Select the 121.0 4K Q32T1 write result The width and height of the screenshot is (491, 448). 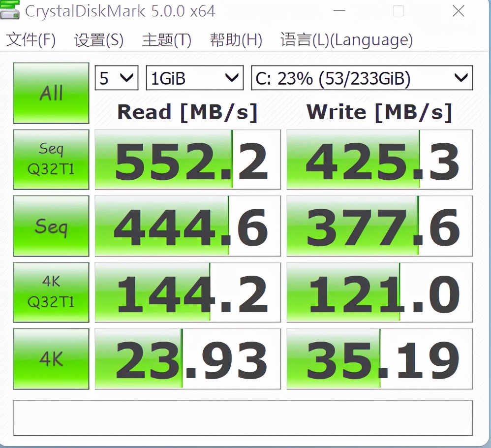click(x=379, y=292)
